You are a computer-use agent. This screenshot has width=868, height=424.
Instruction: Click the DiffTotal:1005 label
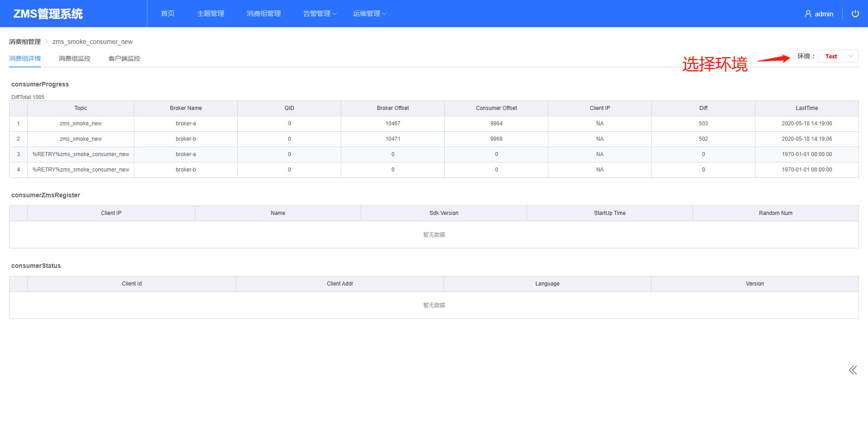pos(28,97)
